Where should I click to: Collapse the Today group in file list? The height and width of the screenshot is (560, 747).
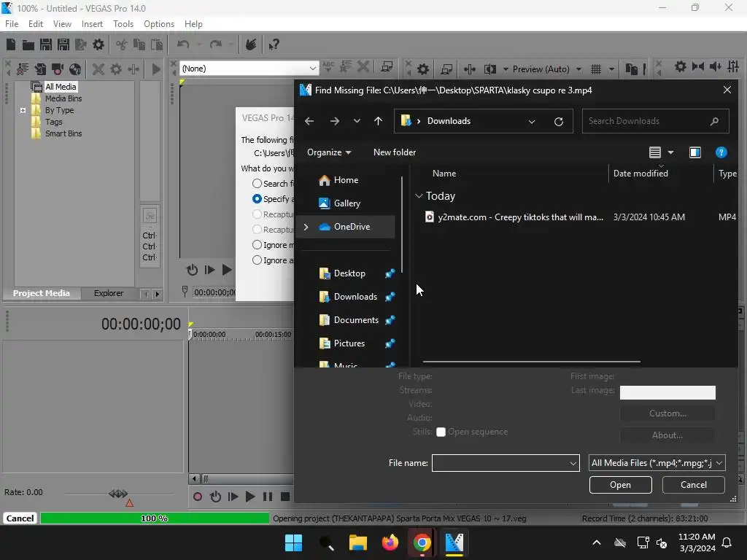coord(419,195)
